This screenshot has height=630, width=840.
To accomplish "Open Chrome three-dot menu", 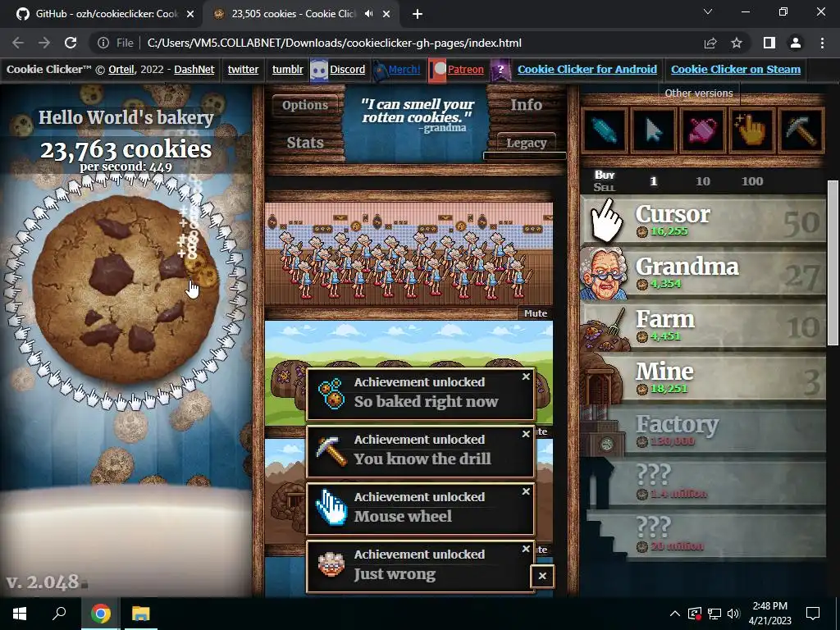I will [x=822, y=43].
